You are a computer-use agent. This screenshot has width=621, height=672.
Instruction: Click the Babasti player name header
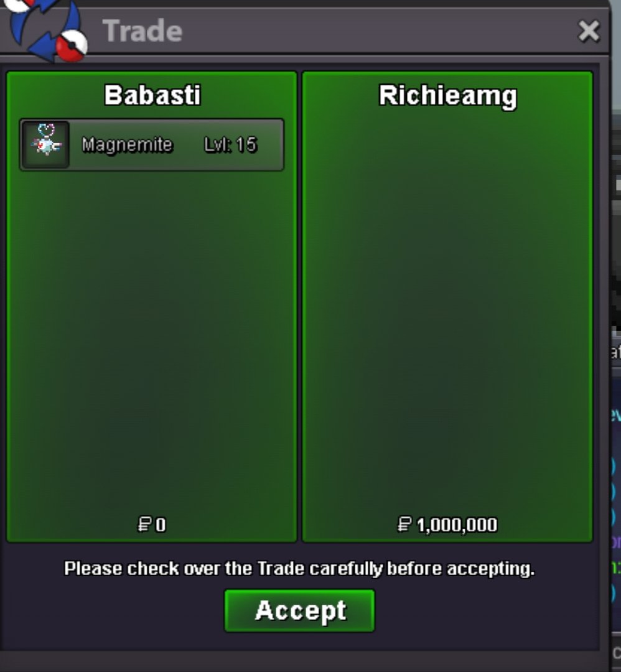click(x=152, y=95)
